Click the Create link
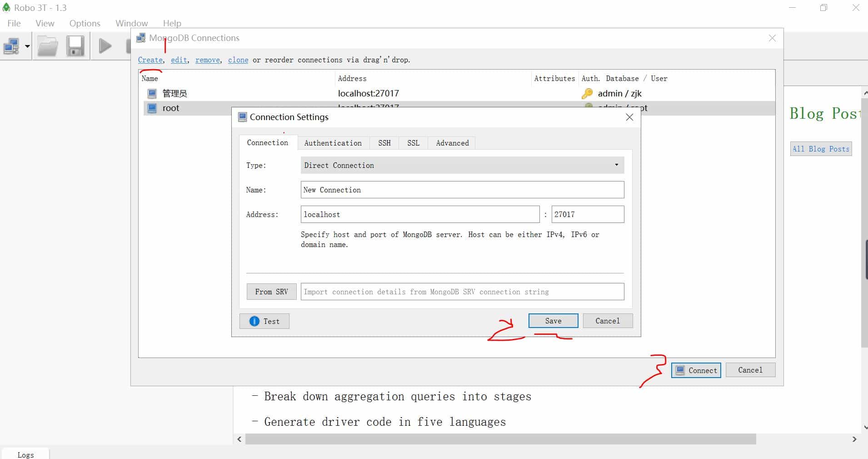Viewport: 868px width, 459px height. click(x=150, y=60)
